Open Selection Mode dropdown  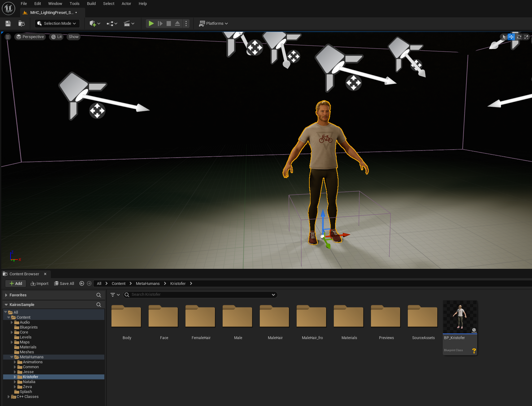(57, 24)
